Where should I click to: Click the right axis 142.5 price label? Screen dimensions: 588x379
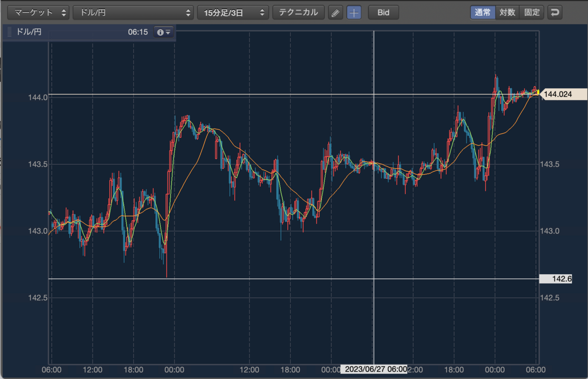pos(550,298)
